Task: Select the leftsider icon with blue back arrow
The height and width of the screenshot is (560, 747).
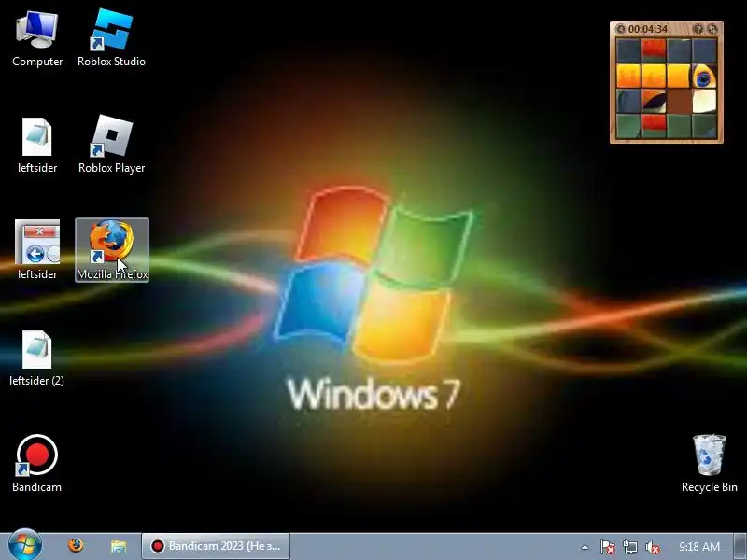Action: click(x=37, y=250)
